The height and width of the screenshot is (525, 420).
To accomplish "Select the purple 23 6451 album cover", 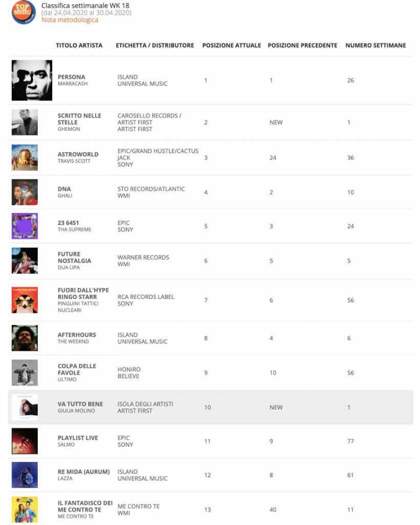I will 25,226.
